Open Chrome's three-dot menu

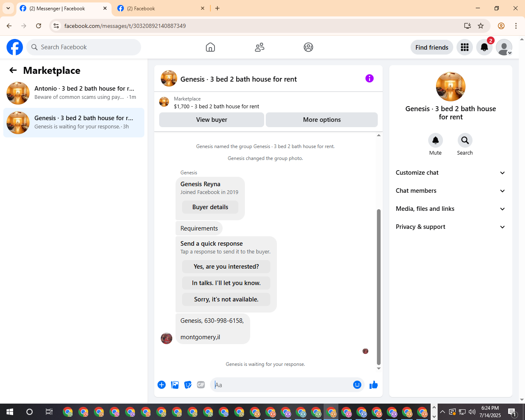[x=516, y=26]
